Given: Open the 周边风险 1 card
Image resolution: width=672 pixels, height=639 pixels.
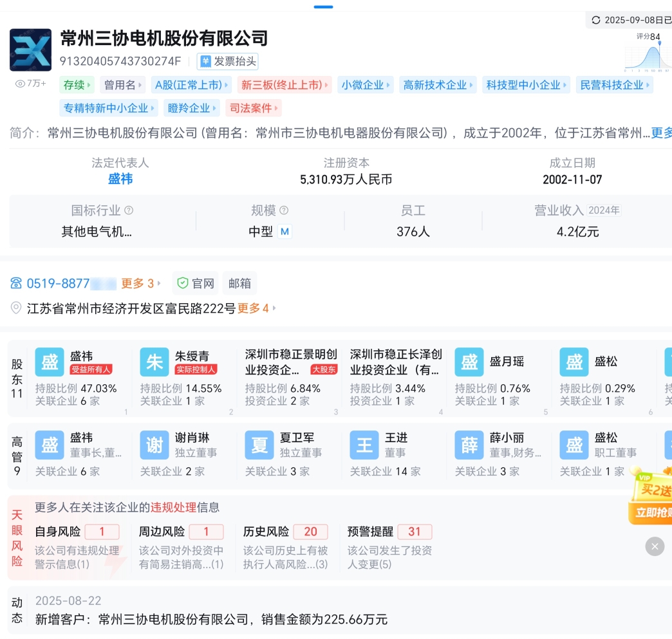Looking at the screenshot, I should click(182, 547).
